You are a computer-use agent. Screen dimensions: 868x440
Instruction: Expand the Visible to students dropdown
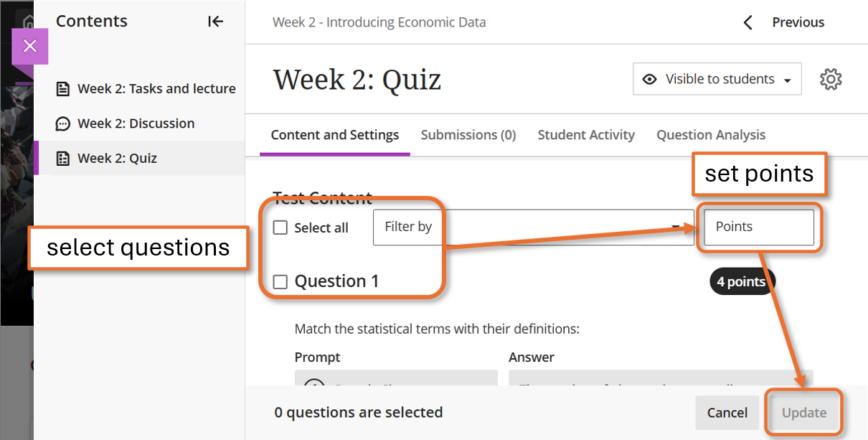point(787,80)
